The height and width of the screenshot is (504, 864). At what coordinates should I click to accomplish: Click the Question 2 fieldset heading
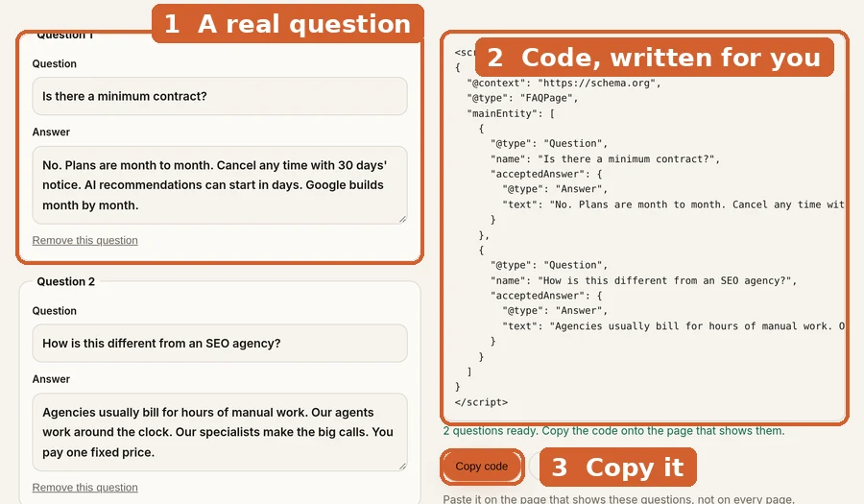tap(65, 281)
